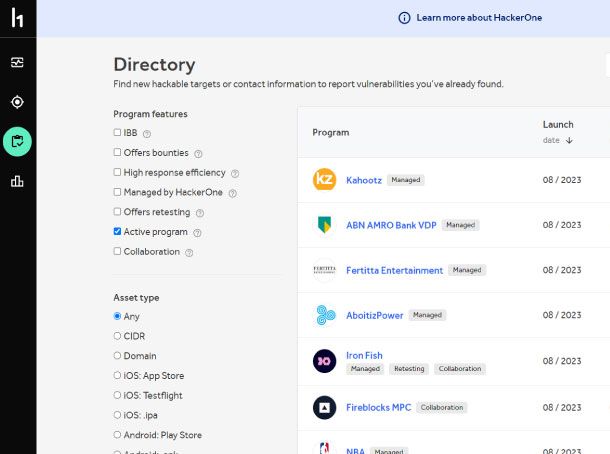The image size is (610, 454).
Task: Click help icon next to Managed by HackerOne
Action: [x=232, y=193]
